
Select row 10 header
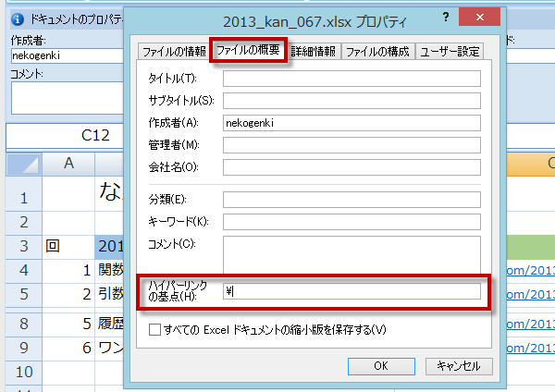24,373
